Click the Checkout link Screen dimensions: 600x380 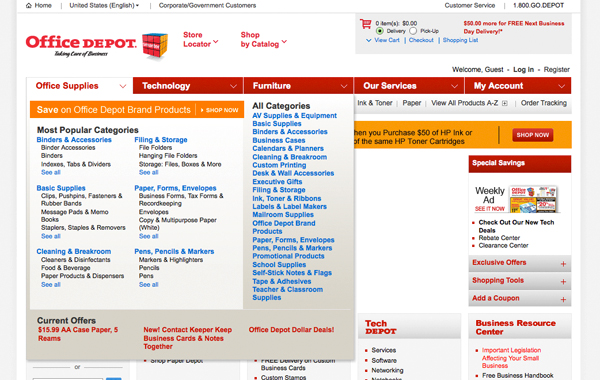click(421, 40)
